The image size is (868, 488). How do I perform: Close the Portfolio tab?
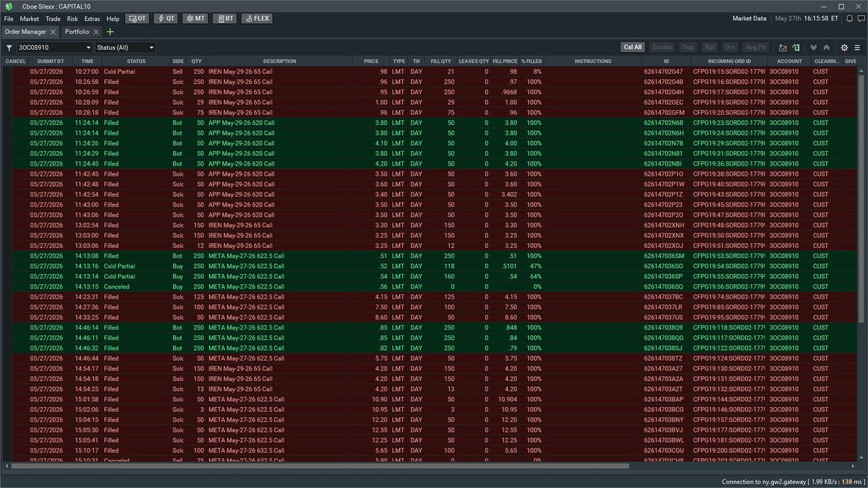point(97,32)
